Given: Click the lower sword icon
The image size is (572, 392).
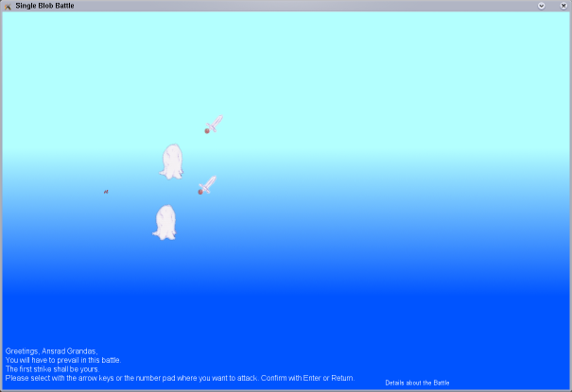Looking at the screenshot, I should point(207,184).
